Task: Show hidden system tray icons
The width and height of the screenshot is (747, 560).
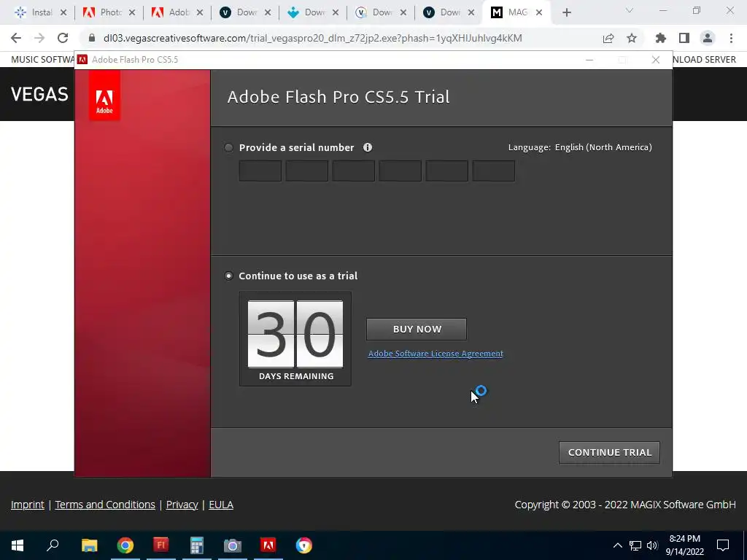Action: click(x=617, y=545)
